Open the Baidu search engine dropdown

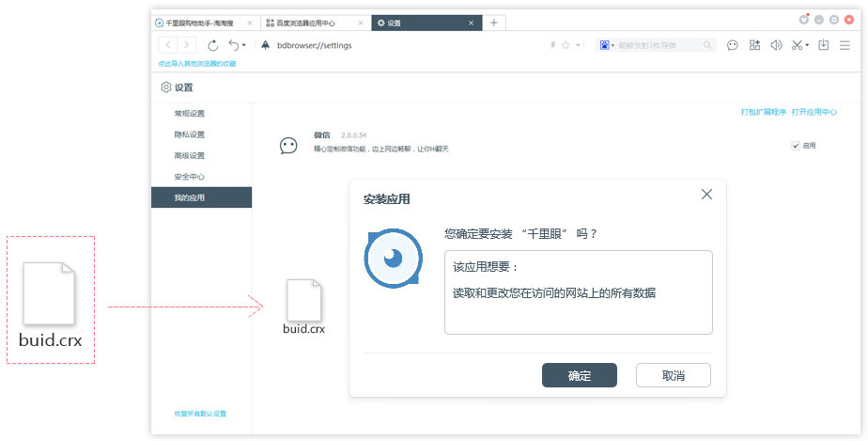click(x=607, y=45)
